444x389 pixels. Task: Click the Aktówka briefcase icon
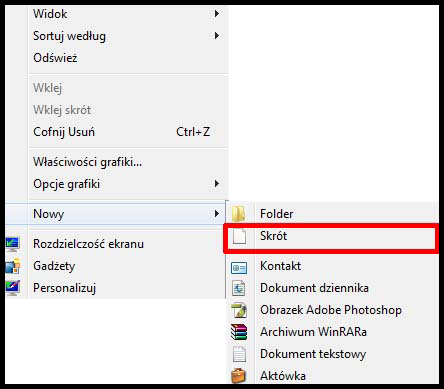(x=239, y=375)
